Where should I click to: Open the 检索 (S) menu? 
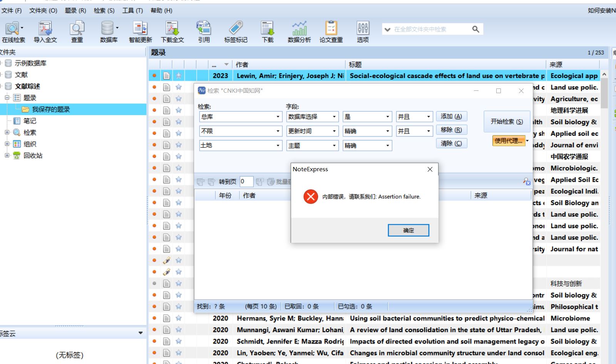point(104,11)
